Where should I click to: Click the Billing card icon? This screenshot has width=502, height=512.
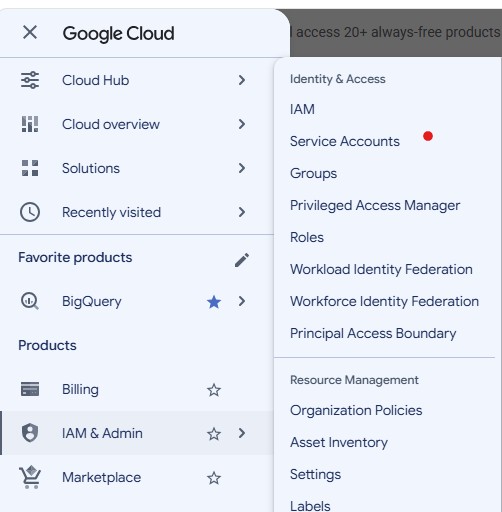(x=30, y=389)
